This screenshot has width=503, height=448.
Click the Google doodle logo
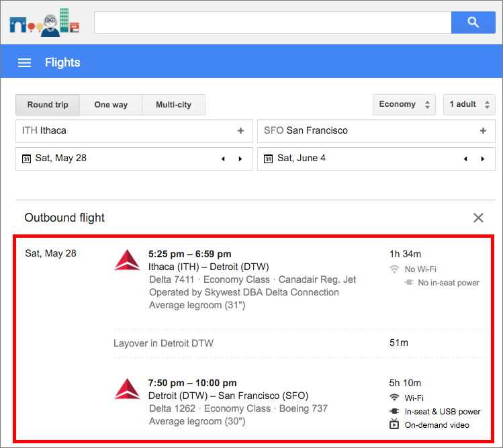tap(44, 22)
